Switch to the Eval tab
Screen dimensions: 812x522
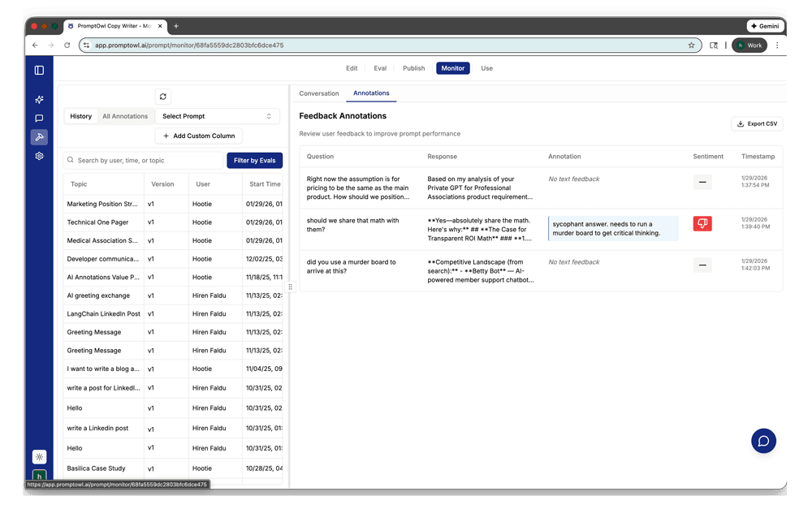coord(380,68)
